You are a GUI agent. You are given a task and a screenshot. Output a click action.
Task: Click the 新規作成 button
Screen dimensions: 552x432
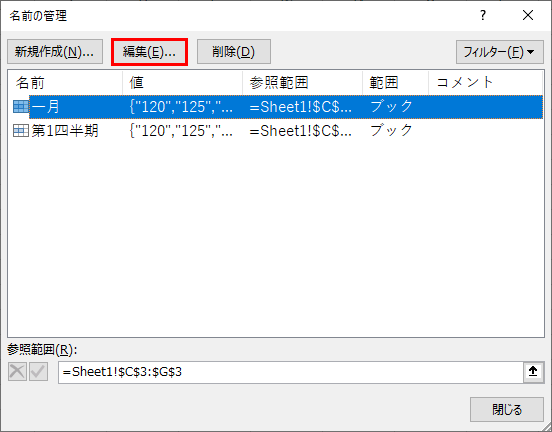[55, 52]
